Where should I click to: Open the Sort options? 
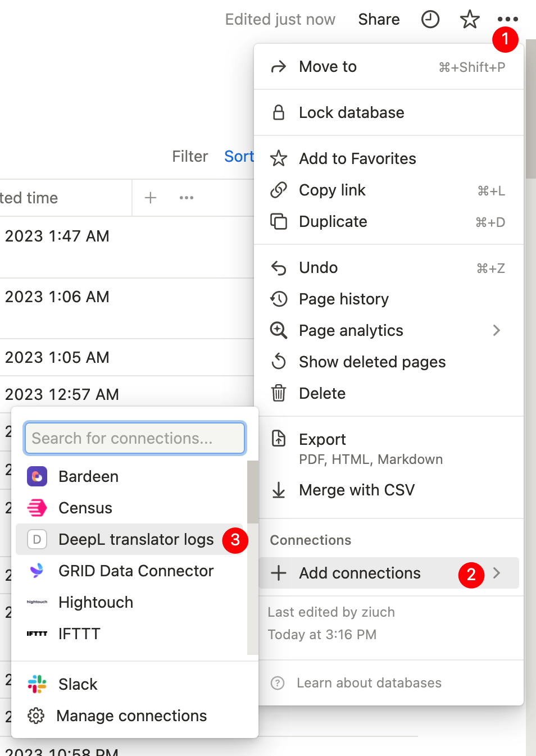(239, 156)
